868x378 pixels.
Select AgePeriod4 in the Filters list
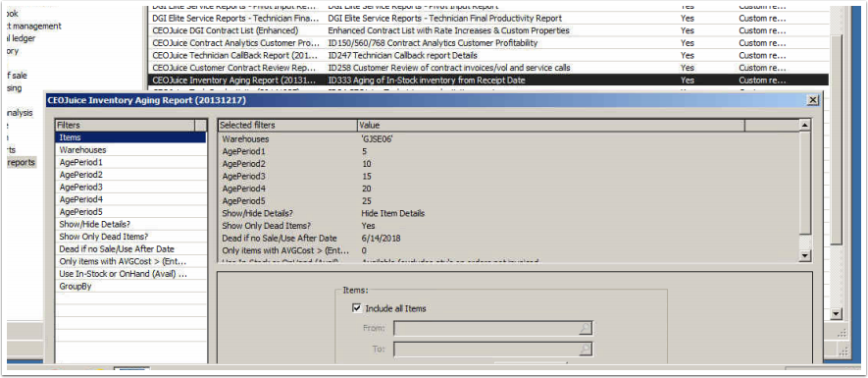pyautogui.click(x=130, y=199)
